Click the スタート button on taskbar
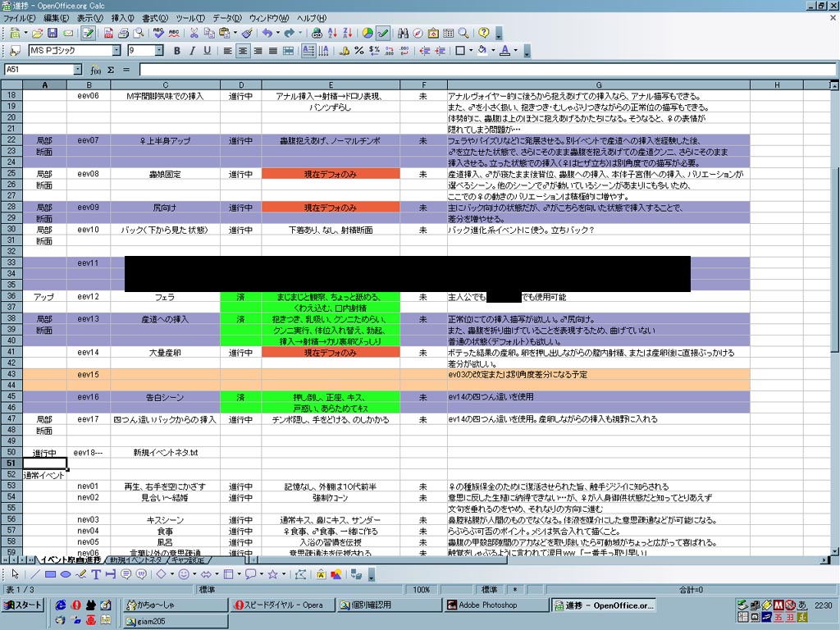840x630 pixels. click(22, 605)
